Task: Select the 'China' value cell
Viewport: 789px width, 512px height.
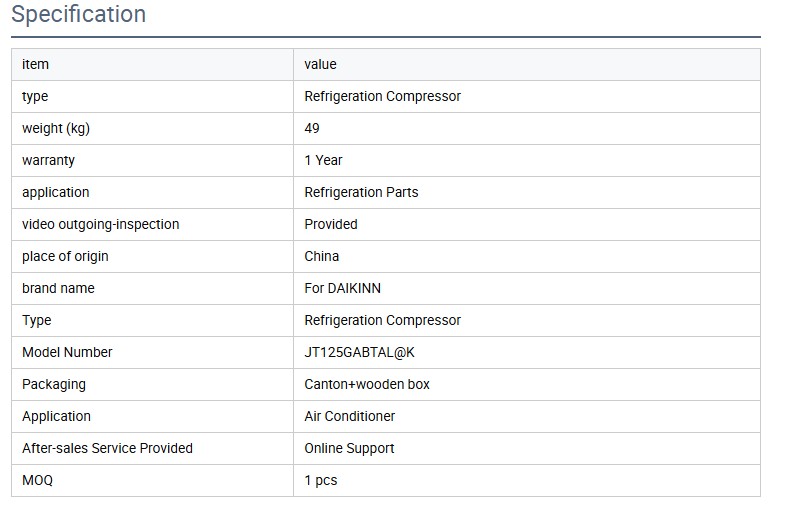Action: point(322,256)
